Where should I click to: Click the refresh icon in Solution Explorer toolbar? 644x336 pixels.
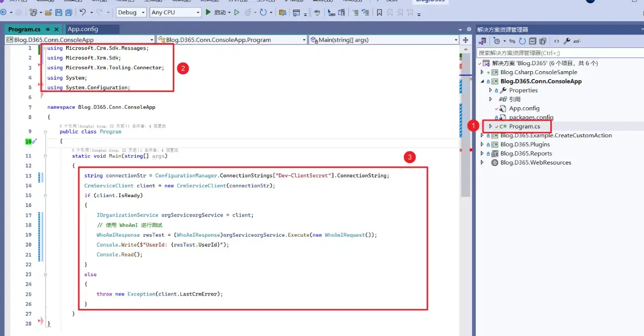click(522, 41)
